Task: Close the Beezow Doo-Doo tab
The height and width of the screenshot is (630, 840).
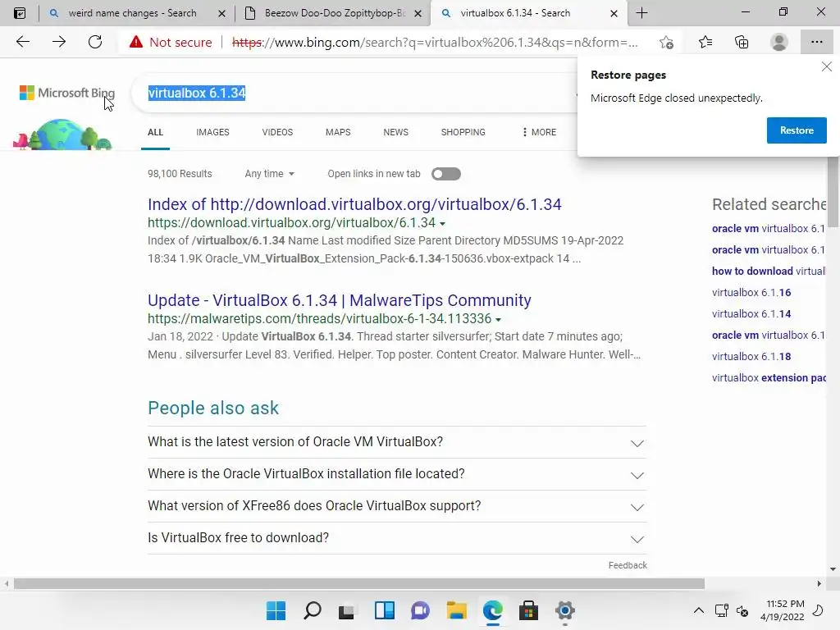Action: (x=418, y=13)
